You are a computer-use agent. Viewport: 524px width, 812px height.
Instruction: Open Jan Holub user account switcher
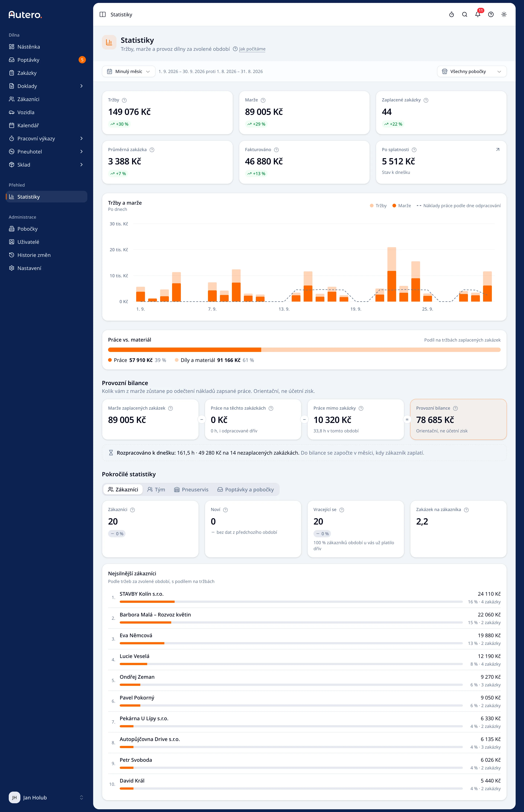click(47, 797)
